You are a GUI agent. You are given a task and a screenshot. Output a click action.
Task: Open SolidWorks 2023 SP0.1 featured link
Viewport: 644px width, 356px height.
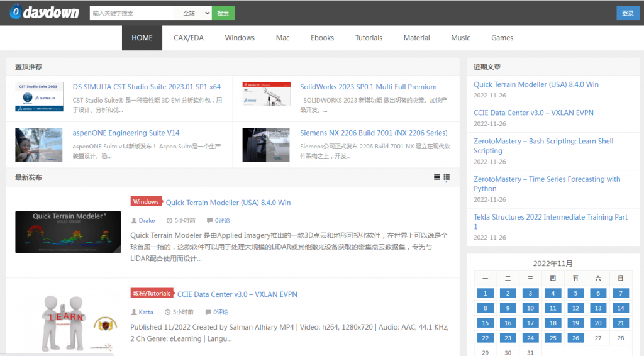pyautogui.click(x=368, y=87)
